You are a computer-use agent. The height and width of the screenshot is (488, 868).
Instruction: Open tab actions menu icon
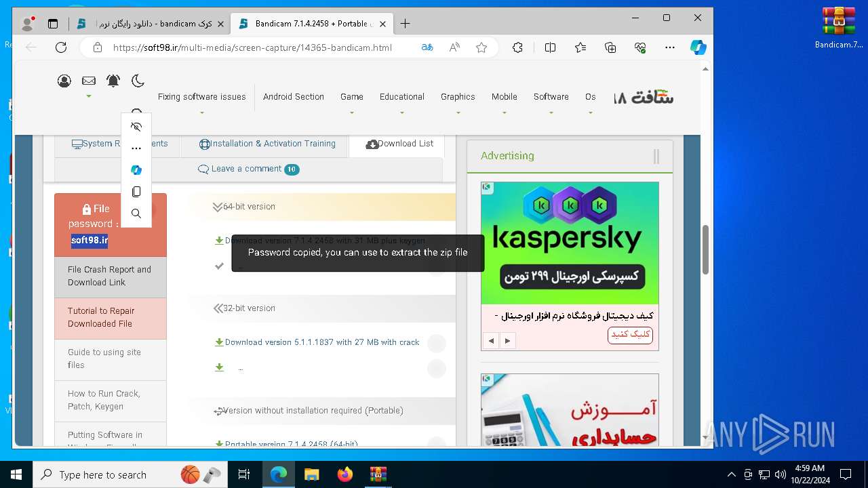point(53,24)
